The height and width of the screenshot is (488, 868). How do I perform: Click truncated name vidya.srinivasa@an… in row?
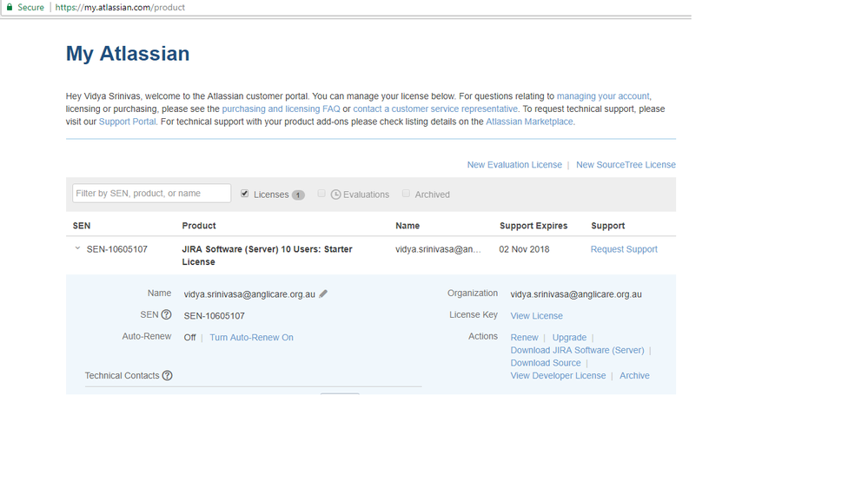[439, 249]
